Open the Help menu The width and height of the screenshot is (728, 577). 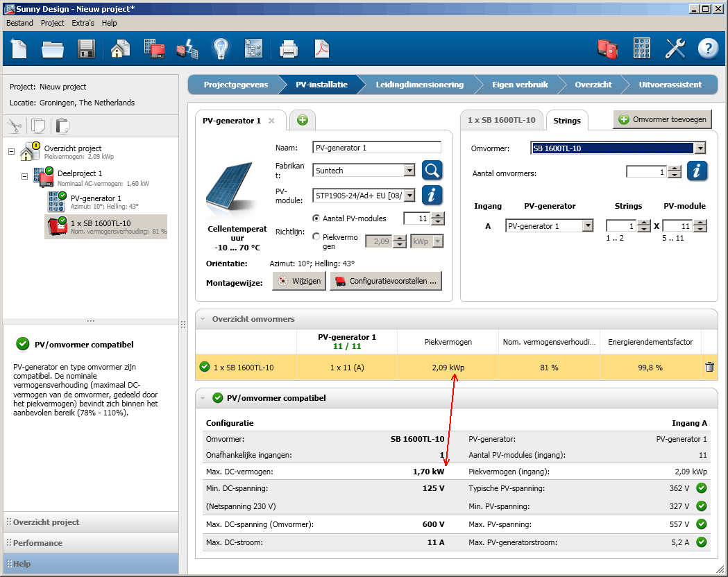click(109, 23)
